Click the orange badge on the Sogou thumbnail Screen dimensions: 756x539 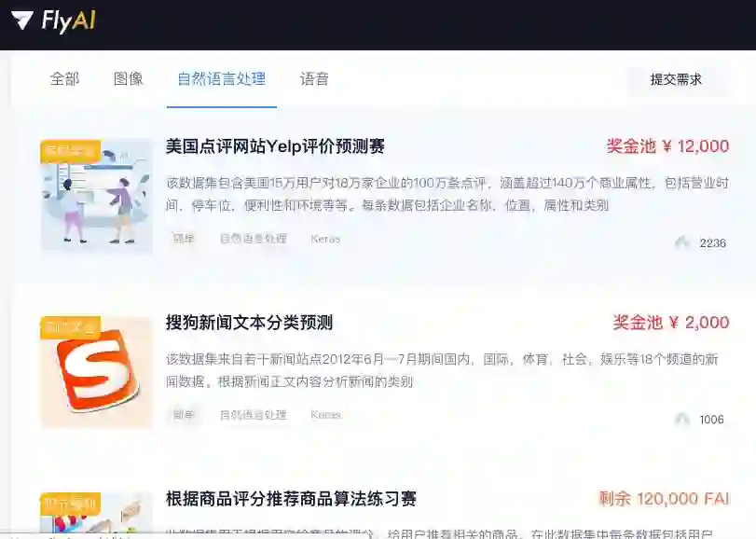tap(71, 327)
